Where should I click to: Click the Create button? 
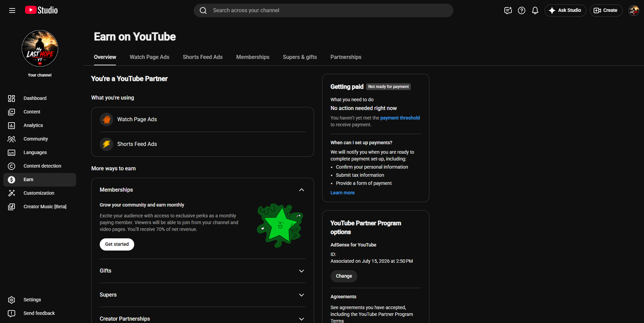pos(606,10)
